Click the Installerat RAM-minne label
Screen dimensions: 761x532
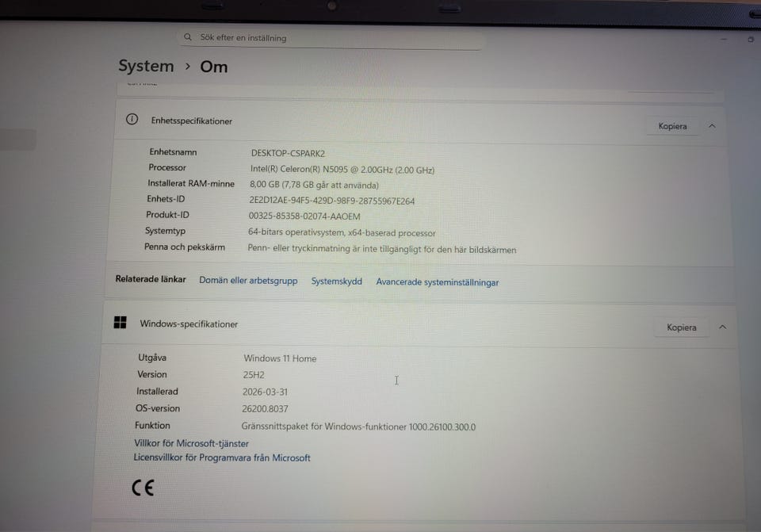191,183
